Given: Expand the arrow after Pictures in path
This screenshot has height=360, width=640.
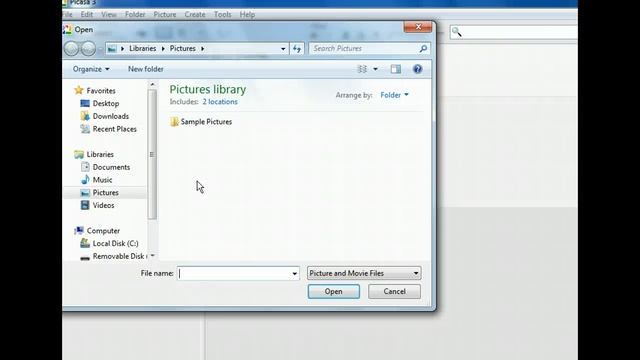Looking at the screenshot, I should [202, 49].
